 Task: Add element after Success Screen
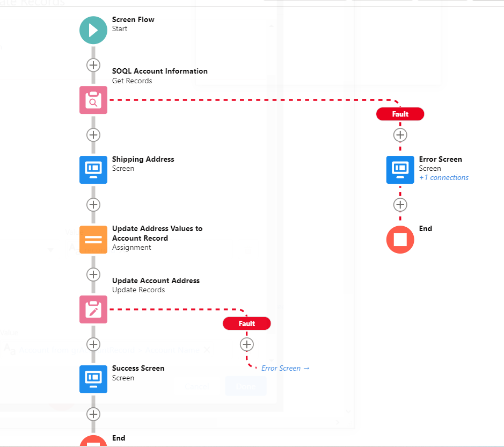tap(93, 414)
